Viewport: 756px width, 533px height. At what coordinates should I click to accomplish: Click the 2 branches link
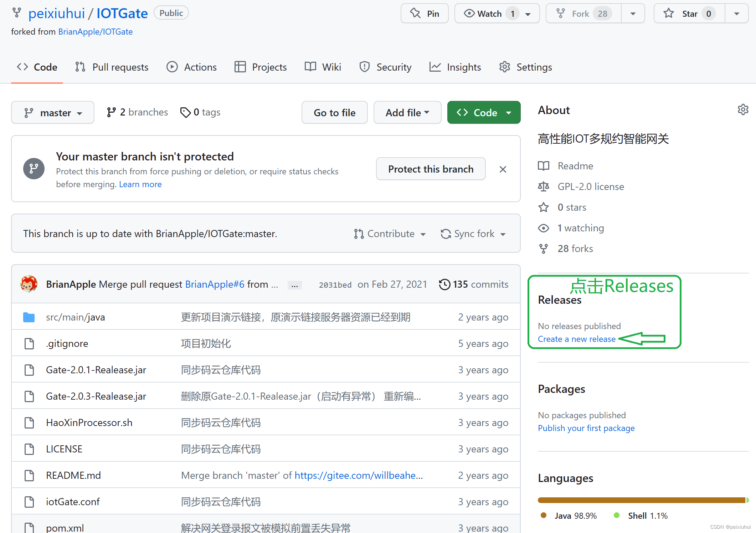point(137,113)
